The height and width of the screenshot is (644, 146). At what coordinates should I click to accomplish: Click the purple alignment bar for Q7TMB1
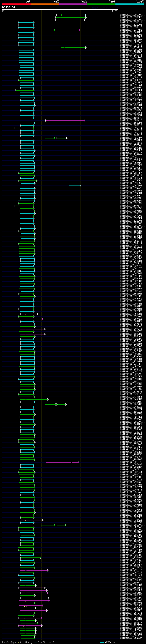68,30
